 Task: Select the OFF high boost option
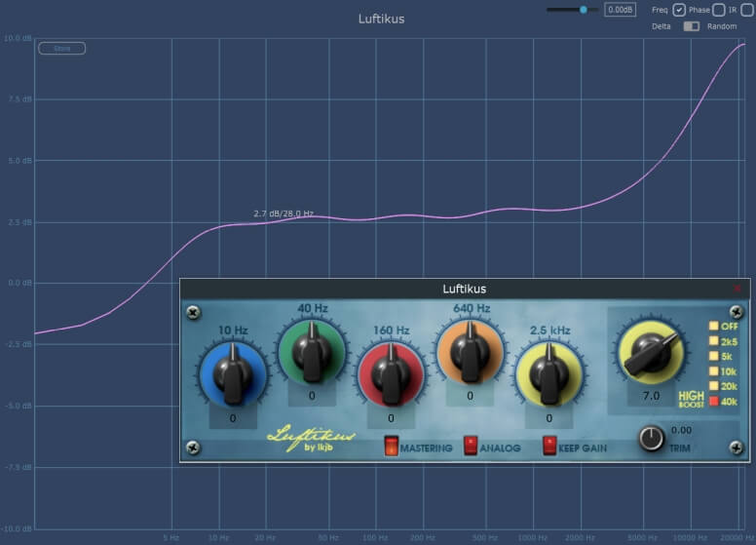pyautogui.click(x=713, y=326)
